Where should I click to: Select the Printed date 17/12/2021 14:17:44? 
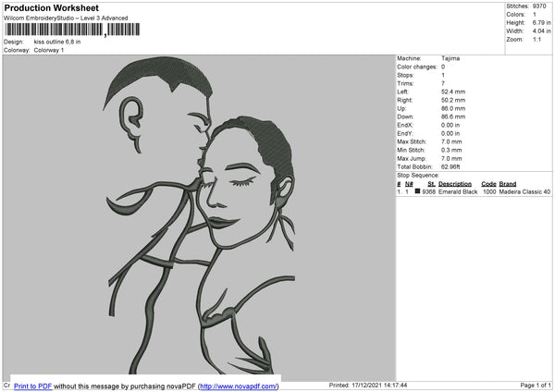tap(379, 386)
